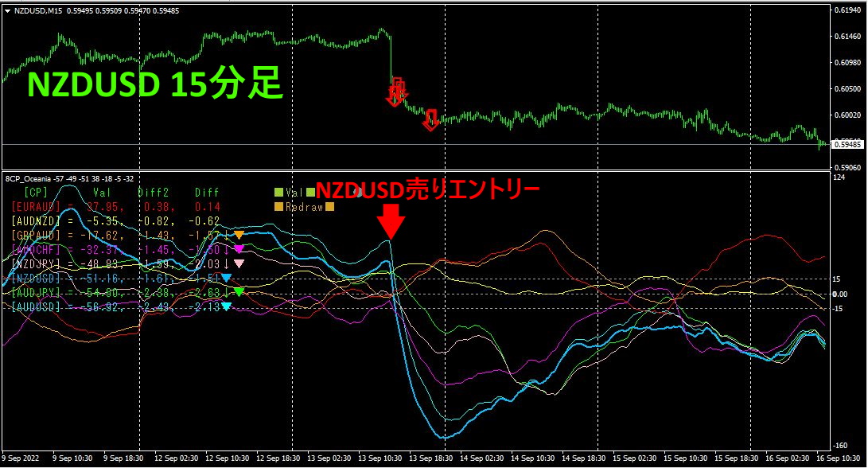
Task: Click the 0.60020 price scale label
Action: pyautogui.click(x=847, y=115)
